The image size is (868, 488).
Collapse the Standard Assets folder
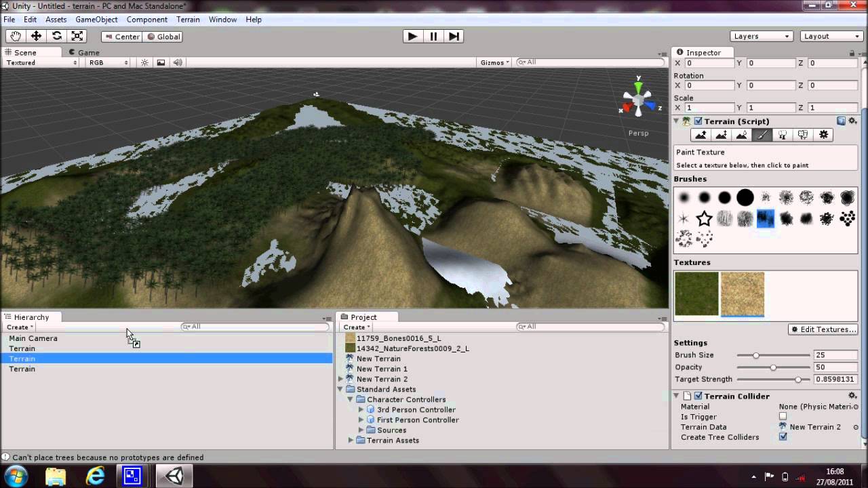340,389
